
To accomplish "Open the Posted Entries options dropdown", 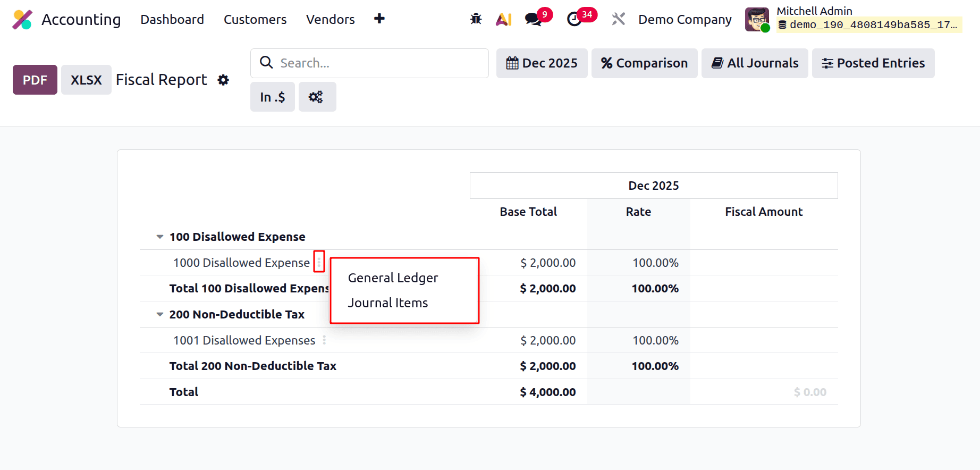I will (873, 63).
